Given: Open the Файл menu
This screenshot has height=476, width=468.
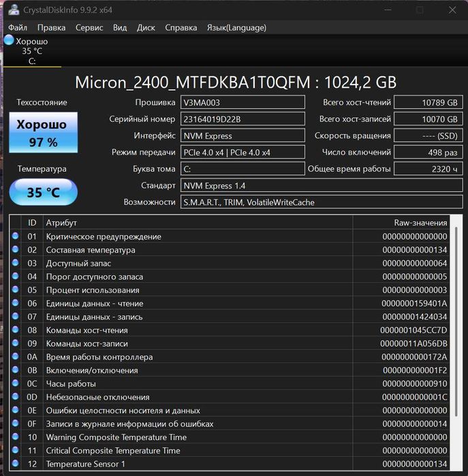Looking at the screenshot, I should point(18,28).
